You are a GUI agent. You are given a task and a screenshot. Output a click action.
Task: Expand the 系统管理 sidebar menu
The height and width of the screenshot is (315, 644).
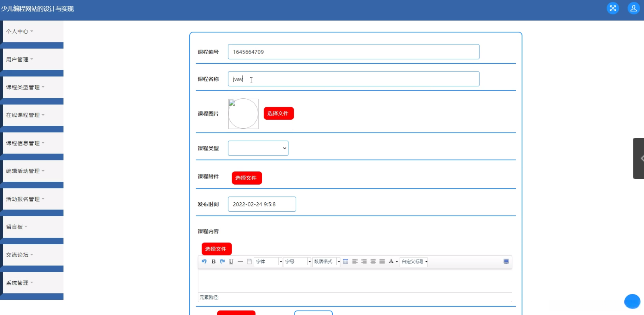33,283
